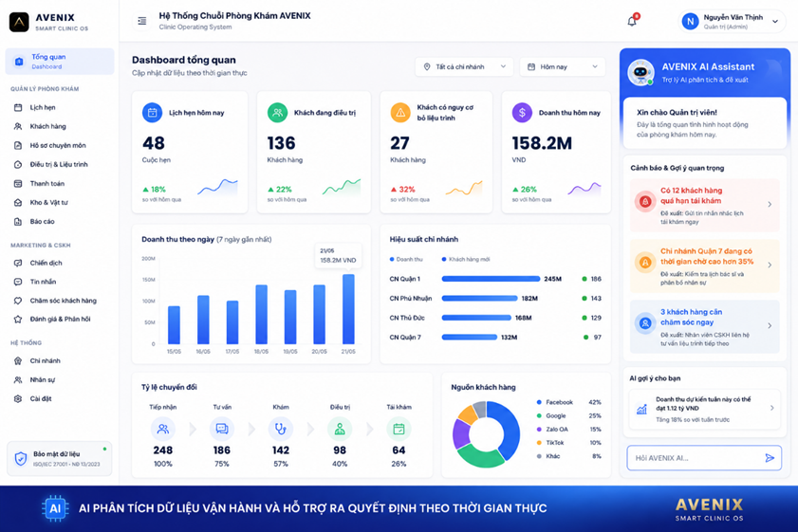Image resolution: width=798 pixels, height=532 pixels.
Task: Toggle the sidebar hamburger menu icon
Action: point(142,21)
